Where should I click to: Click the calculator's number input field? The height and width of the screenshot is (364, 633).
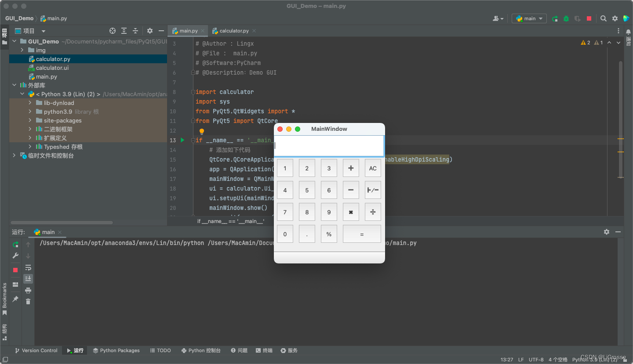click(x=329, y=145)
